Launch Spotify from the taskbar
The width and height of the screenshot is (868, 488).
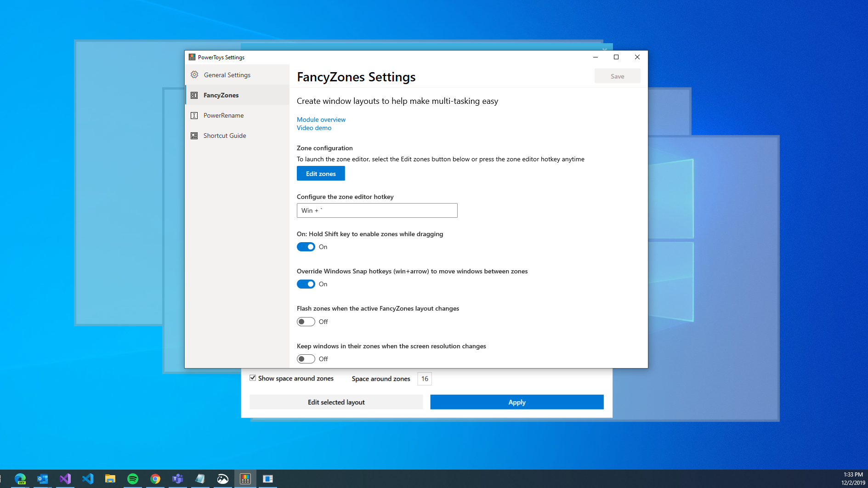click(133, 478)
